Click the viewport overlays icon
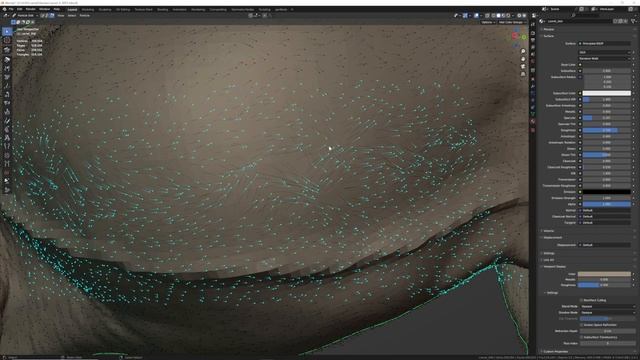 477,16
